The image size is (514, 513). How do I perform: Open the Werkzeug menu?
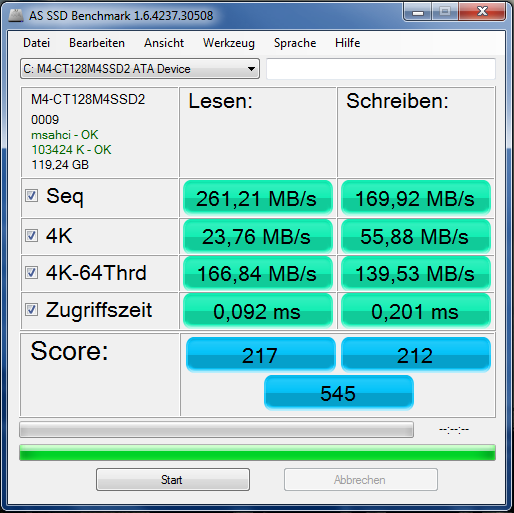229,43
